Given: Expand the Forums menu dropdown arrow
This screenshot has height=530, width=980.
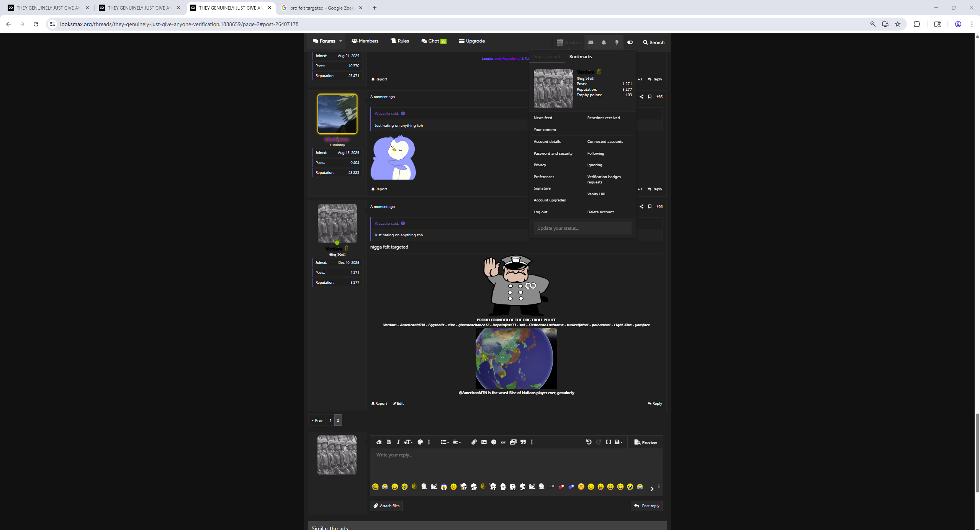Looking at the screenshot, I should point(340,41).
